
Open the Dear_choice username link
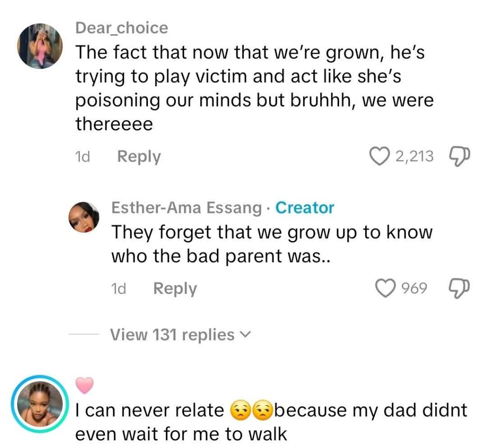(x=122, y=28)
